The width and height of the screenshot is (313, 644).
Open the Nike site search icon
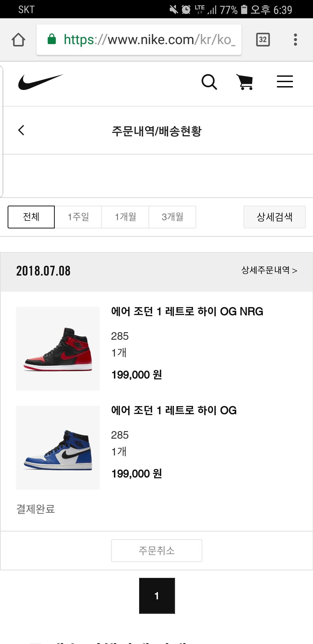coord(209,82)
